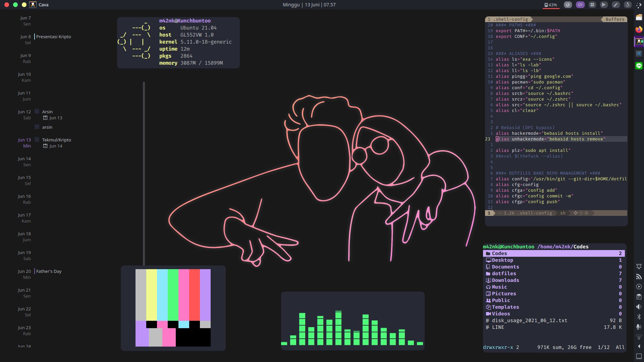Click the play icon in the top bar

pyautogui.click(x=604, y=5)
